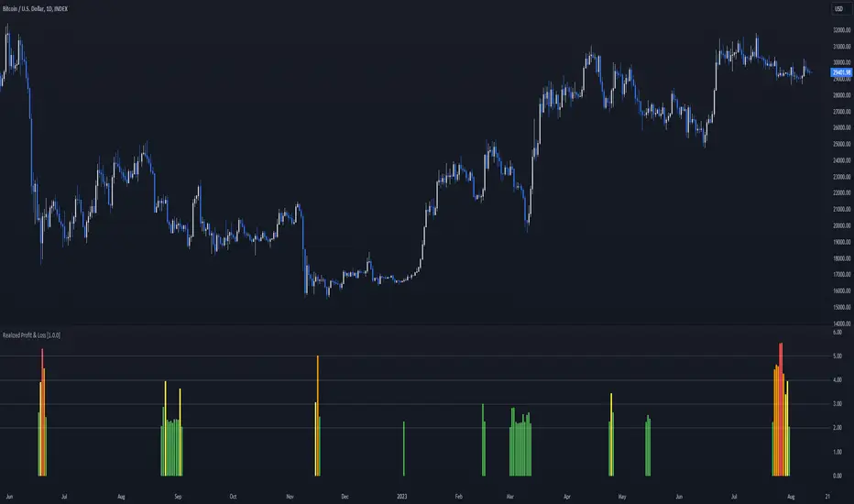Viewport: 854px width, 504px height.
Task: Open the USD currency selector
Action: [x=838, y=10]
